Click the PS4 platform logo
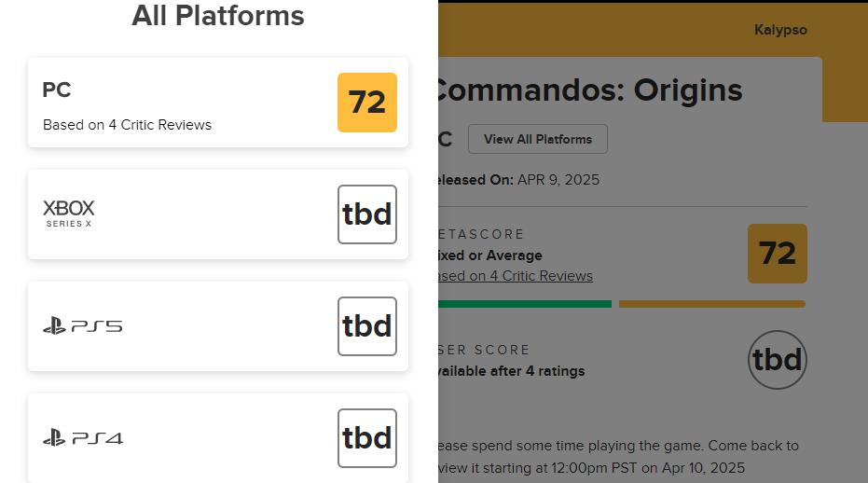The image size is (868, 483). (x=82, y=437)
